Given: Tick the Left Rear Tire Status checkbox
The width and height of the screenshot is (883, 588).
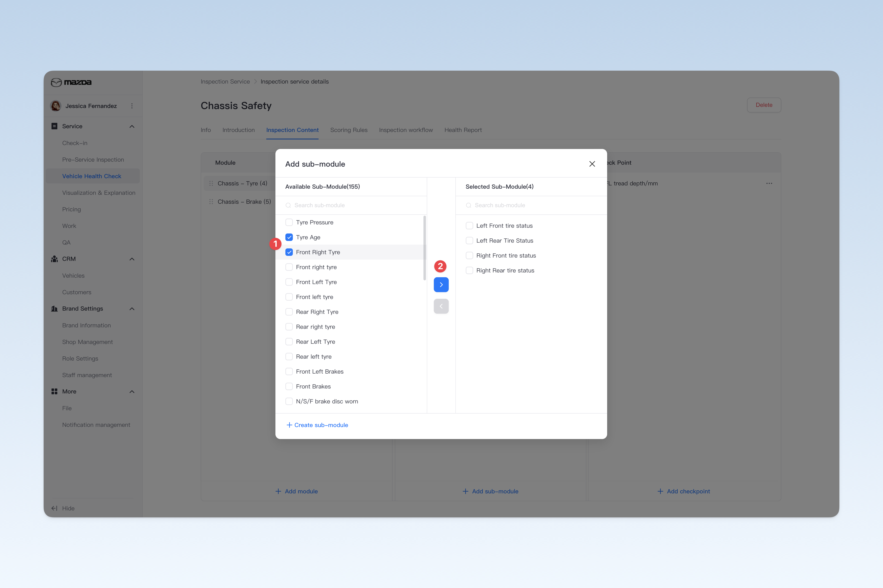Looking at the screenshot, I should click(x=469, y=240).
